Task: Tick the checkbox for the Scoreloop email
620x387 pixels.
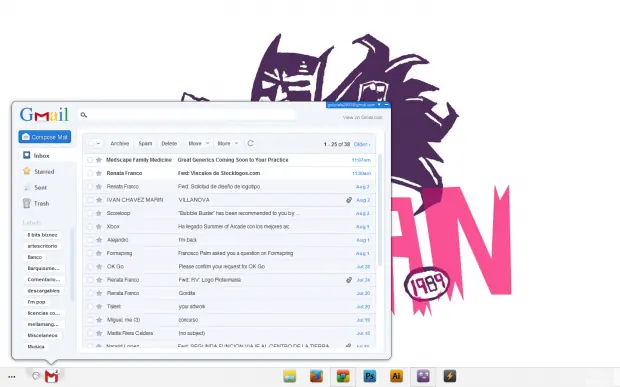Action: [90, 213]
